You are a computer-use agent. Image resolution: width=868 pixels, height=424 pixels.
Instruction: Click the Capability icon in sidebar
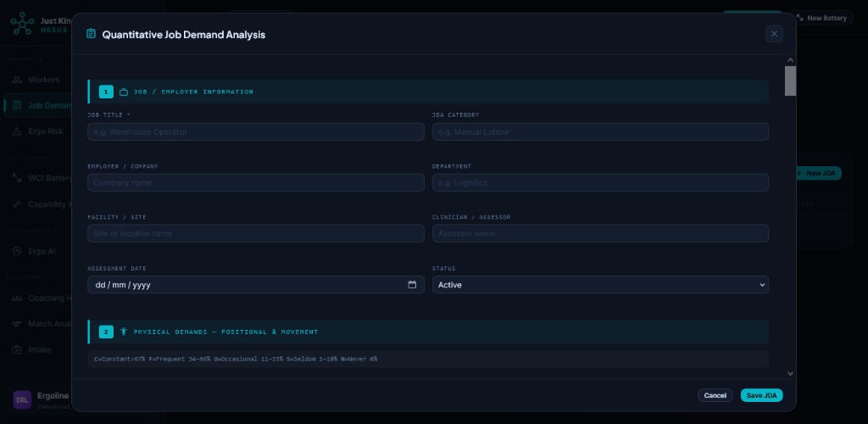(x=17, y=204)
